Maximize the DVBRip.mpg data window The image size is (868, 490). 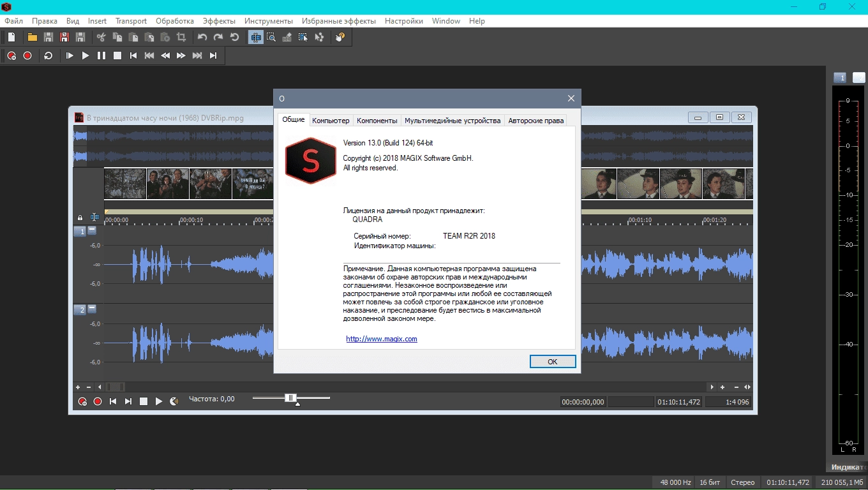point(720,117)
